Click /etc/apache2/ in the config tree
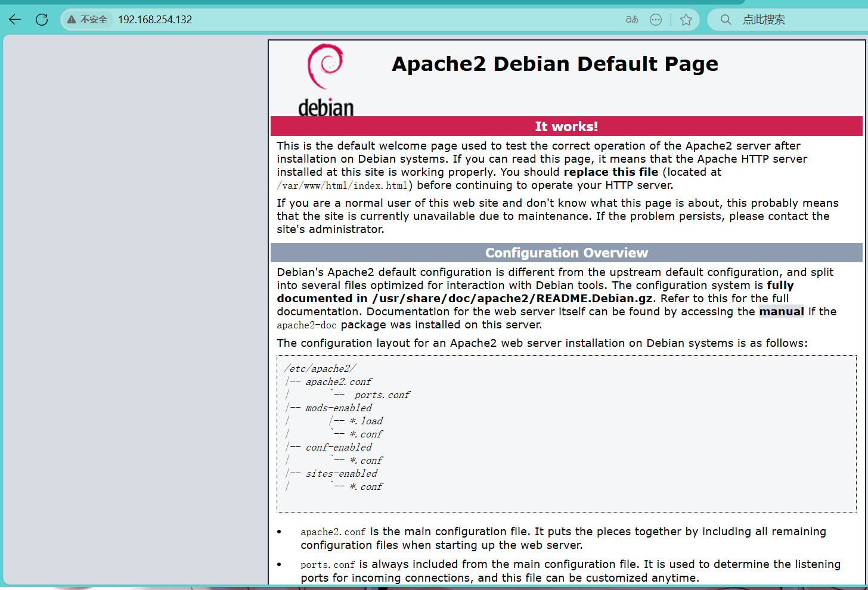This screenshot has height=590, width=868. (x=320, y=369)
